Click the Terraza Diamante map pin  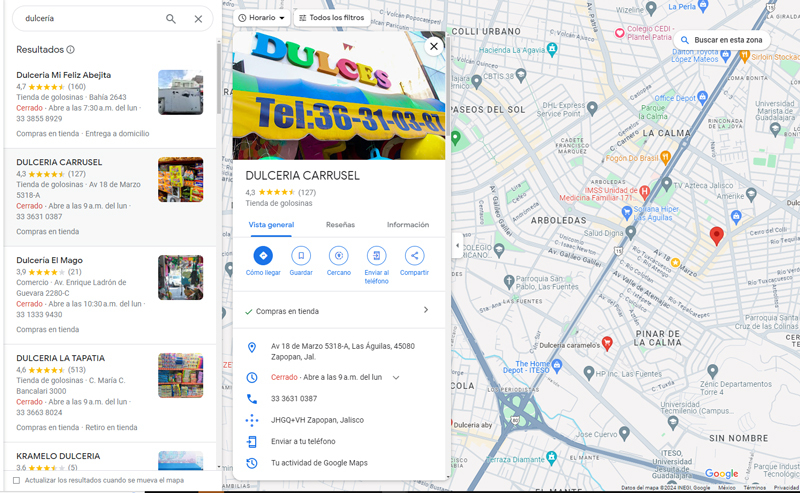[x=551, y=457]
